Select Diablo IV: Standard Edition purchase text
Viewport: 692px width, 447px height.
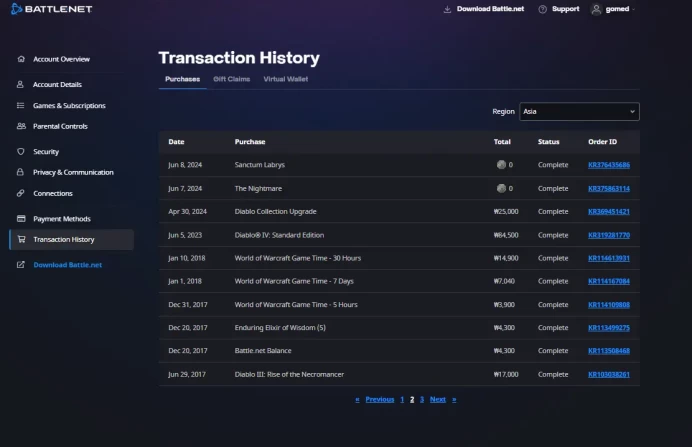pyautogui.click(x=279, y=235)
